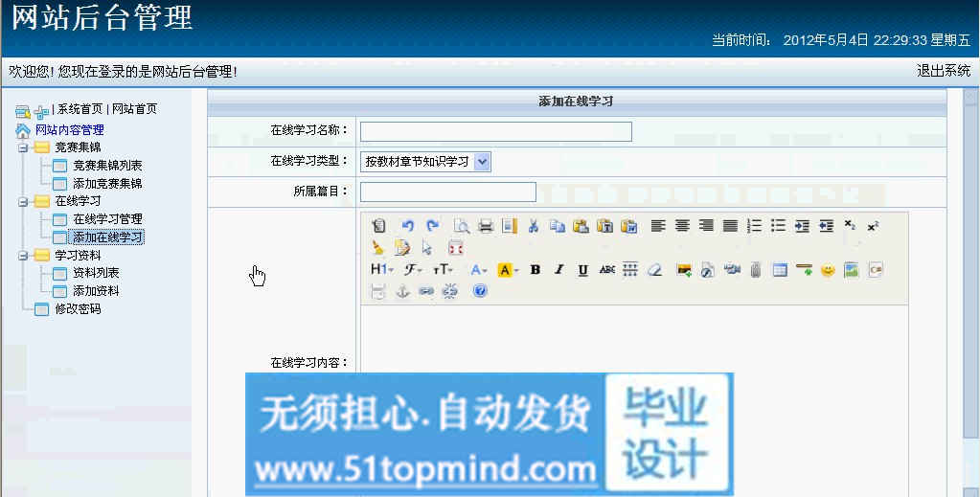Insert media video in editor
Viewport: 980px width, 497px height.
tap(732, 269)
